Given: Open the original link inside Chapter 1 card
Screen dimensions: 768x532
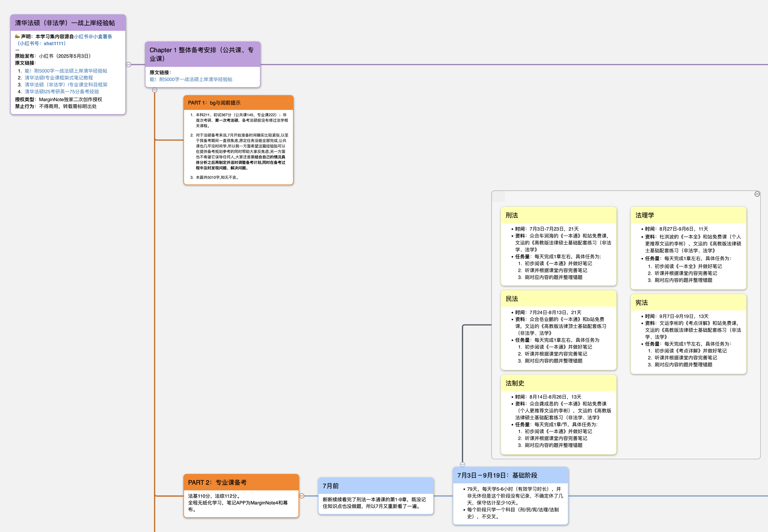Looking at the screenshot, I should 191,79.
